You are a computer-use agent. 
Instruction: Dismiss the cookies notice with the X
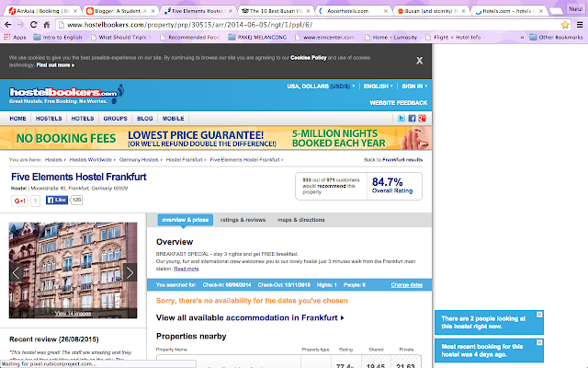419,61
